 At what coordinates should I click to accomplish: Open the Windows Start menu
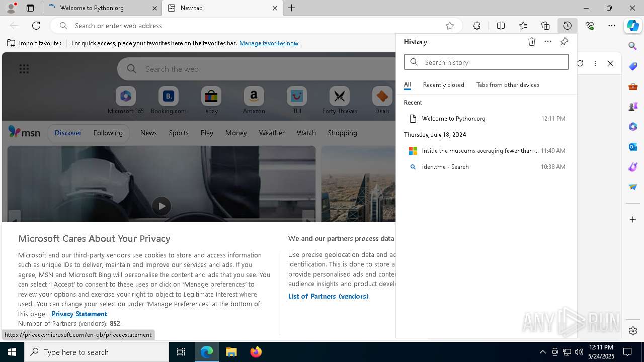coord(12,352)
